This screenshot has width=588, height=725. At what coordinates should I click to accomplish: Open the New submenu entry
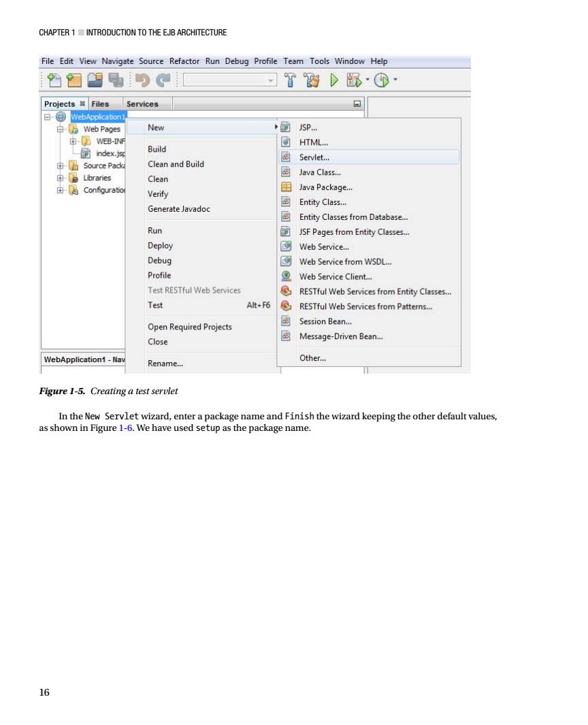(203, 127)
